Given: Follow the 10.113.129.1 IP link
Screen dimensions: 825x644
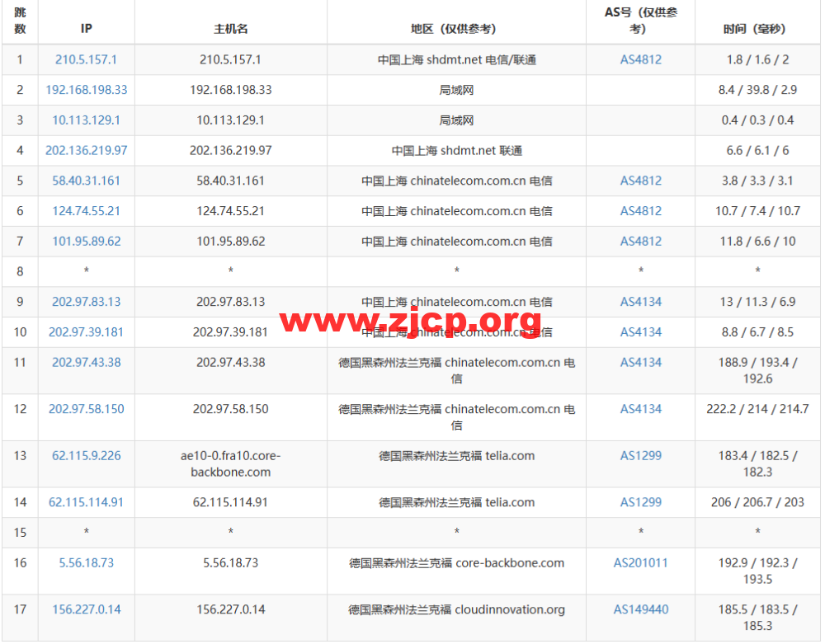Looking at the screenshot, I should coord(86,120).
